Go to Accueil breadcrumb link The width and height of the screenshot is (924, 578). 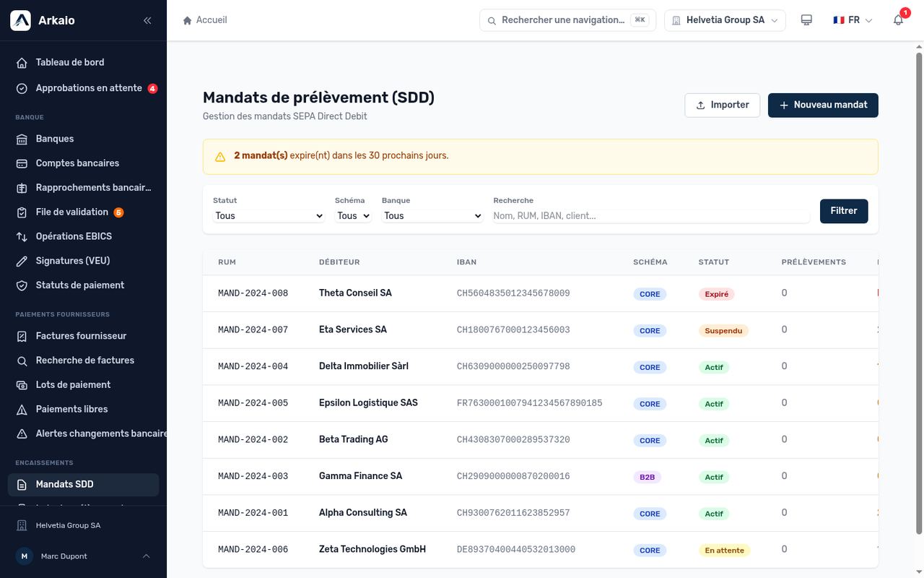click(x=205, y=20)
